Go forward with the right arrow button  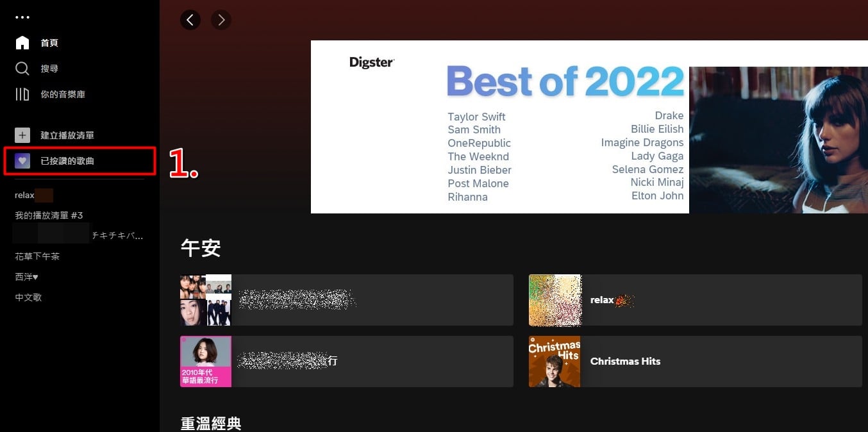point(221,20)
